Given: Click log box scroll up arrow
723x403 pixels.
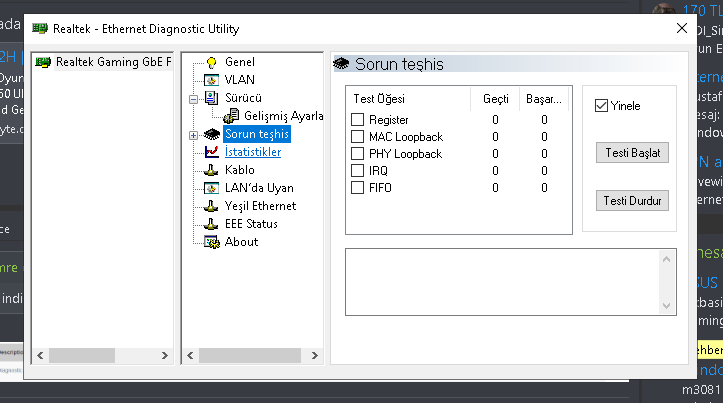Looking at the screenshot, I should 666,259.
